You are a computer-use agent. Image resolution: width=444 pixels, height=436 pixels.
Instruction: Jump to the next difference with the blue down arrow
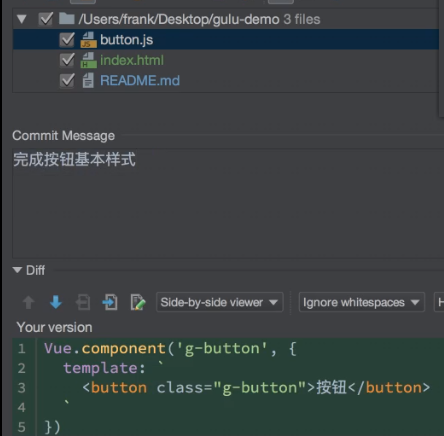pyautogui.click(x=56, y=302)
